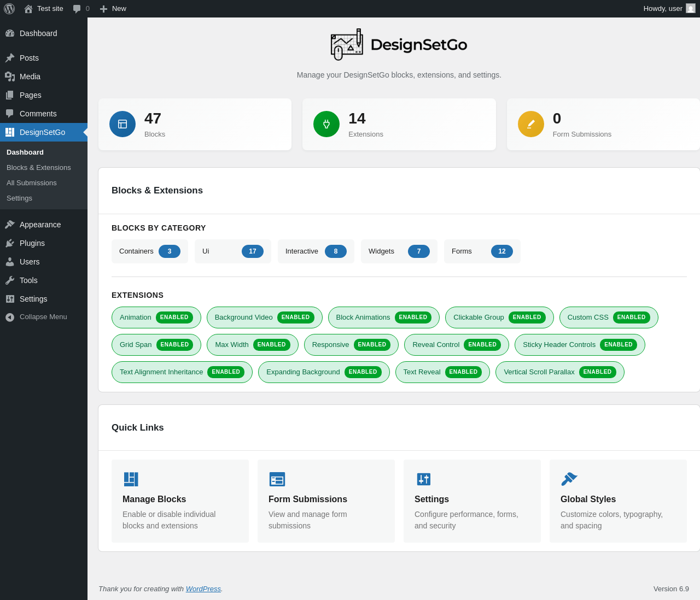Select the Ui category chip
Image resolution: width=700 pixels, height=600 pixels.
click(233, 251)
